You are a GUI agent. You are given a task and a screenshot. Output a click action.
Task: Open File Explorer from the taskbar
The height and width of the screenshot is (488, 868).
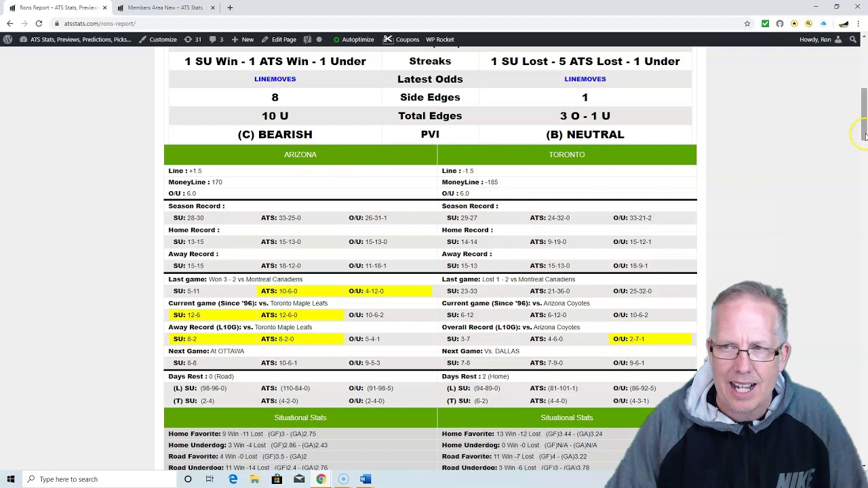point(254,479)
